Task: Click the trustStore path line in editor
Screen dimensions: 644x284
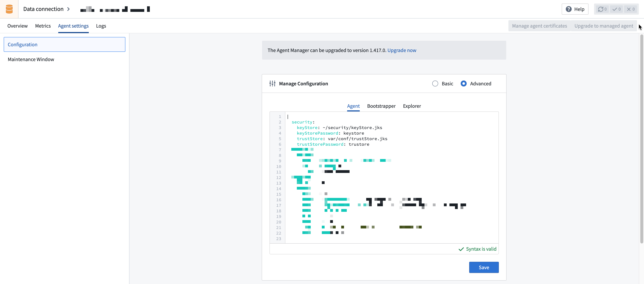Action: 342,139
